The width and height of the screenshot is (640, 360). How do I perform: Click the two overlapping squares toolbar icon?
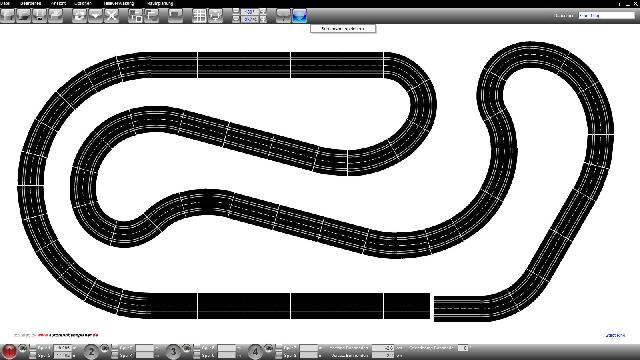[x=136, y=16]
